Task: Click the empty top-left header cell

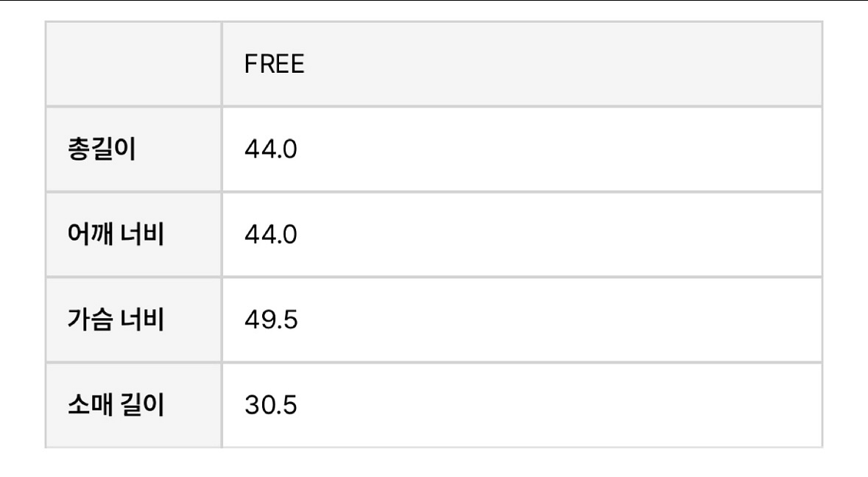Action: click(x=133, y=64)
